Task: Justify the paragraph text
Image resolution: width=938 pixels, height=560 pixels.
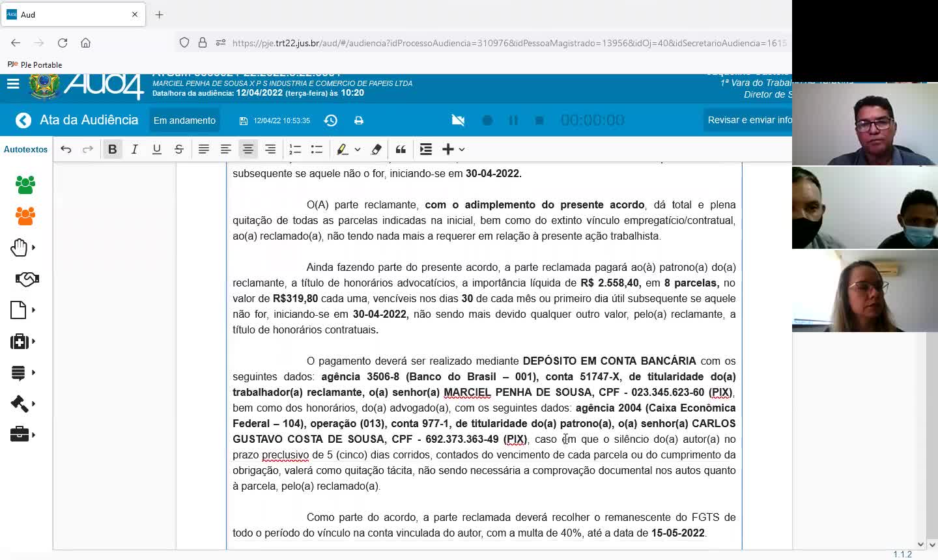Action: coord(204,150)
